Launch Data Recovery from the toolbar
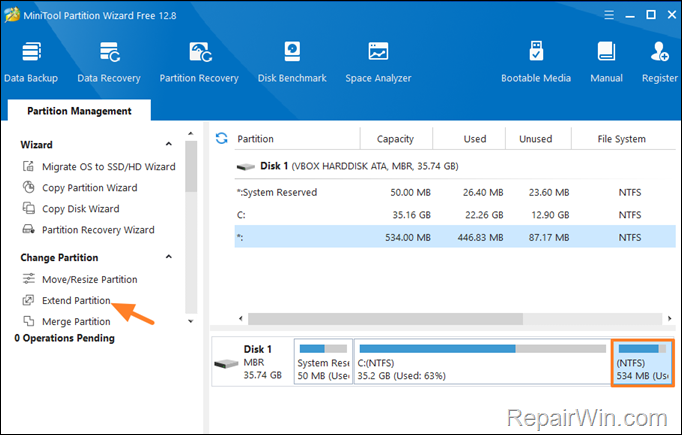The height and width of the screenshot is (435, 682). pos(108,61)
